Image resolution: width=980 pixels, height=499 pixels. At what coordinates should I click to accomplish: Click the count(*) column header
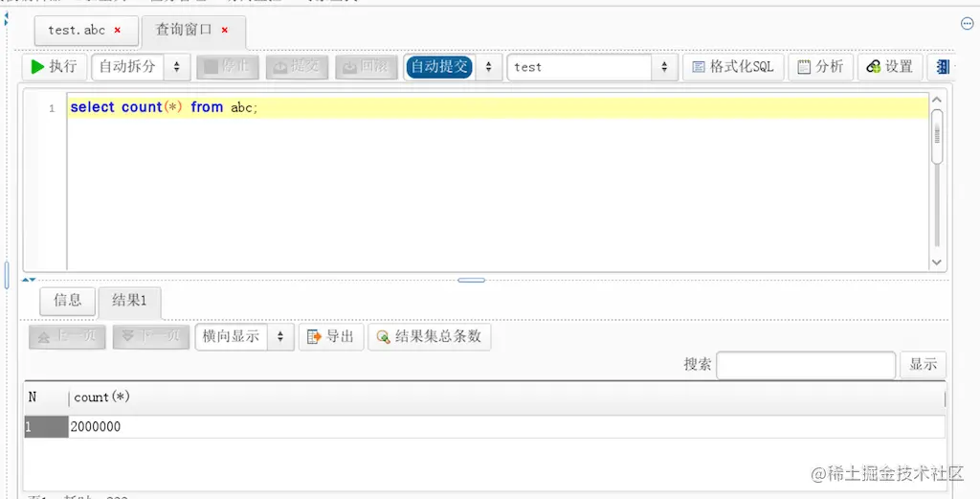(507, 397)
